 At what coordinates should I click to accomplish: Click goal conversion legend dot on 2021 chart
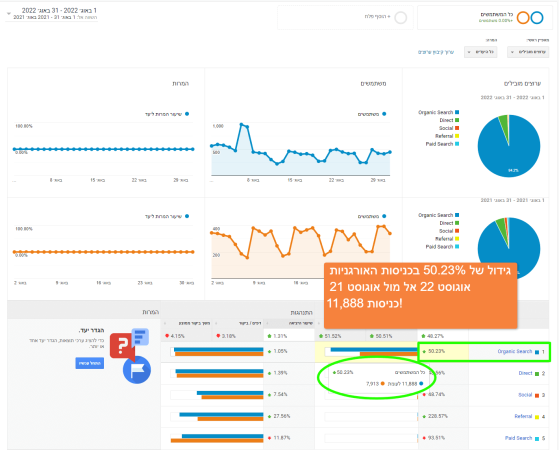[187, 216]
